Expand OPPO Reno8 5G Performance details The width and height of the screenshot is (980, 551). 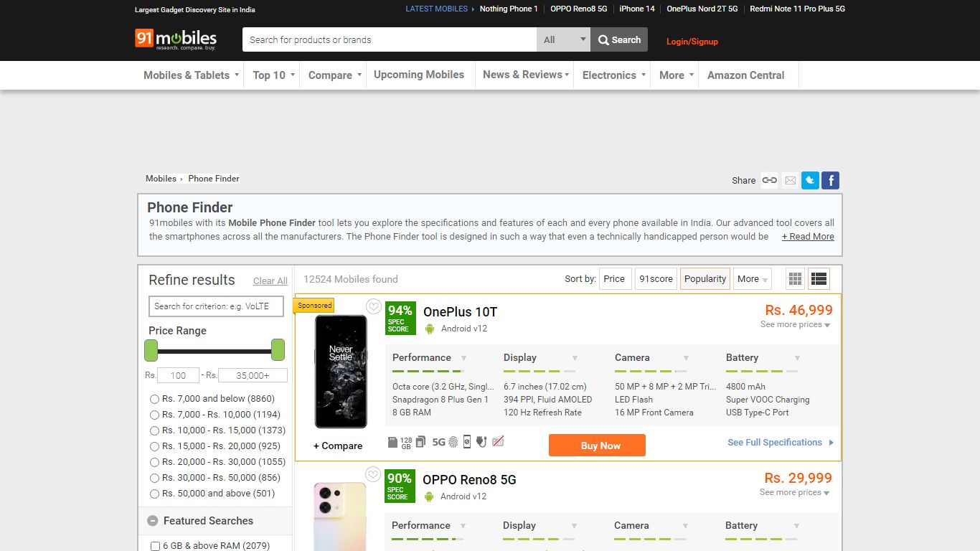pos(463,526)
